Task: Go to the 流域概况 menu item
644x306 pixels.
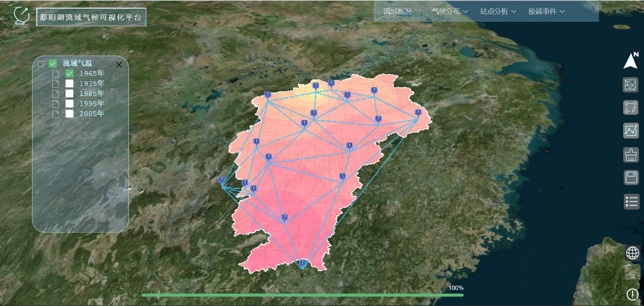Action: pyautogui.click(x=398, y=12)
